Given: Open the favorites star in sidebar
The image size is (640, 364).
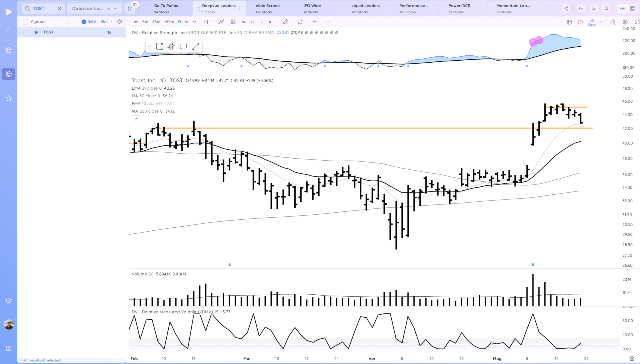Looking at the screenshot, I should pos(9,98).
